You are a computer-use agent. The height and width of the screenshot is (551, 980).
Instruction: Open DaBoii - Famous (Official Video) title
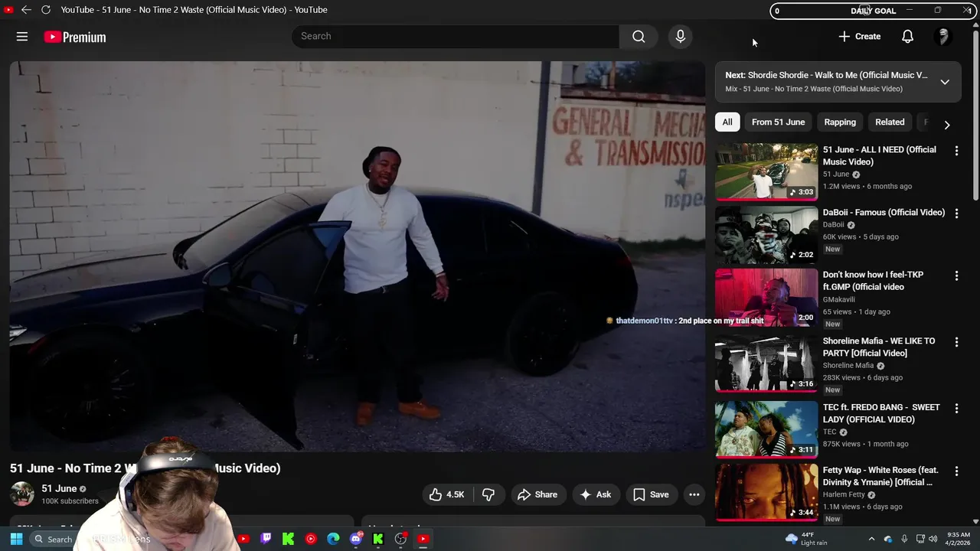[884, 212]
